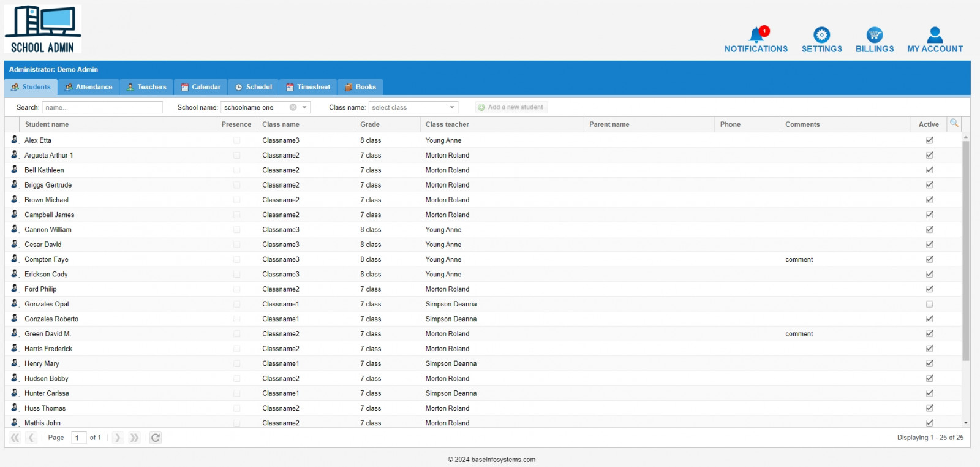Sort by Class teacher column header
Screen dimensions: 980x467
(x=502, y=124)
